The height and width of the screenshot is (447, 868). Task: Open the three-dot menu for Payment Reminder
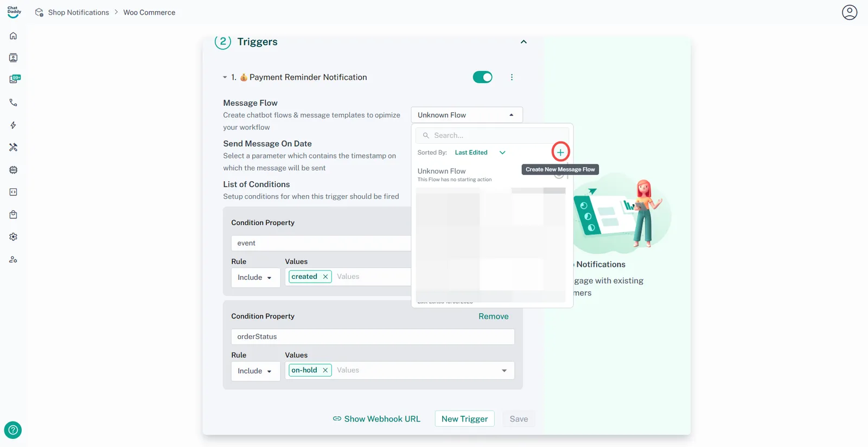point(512,77)
